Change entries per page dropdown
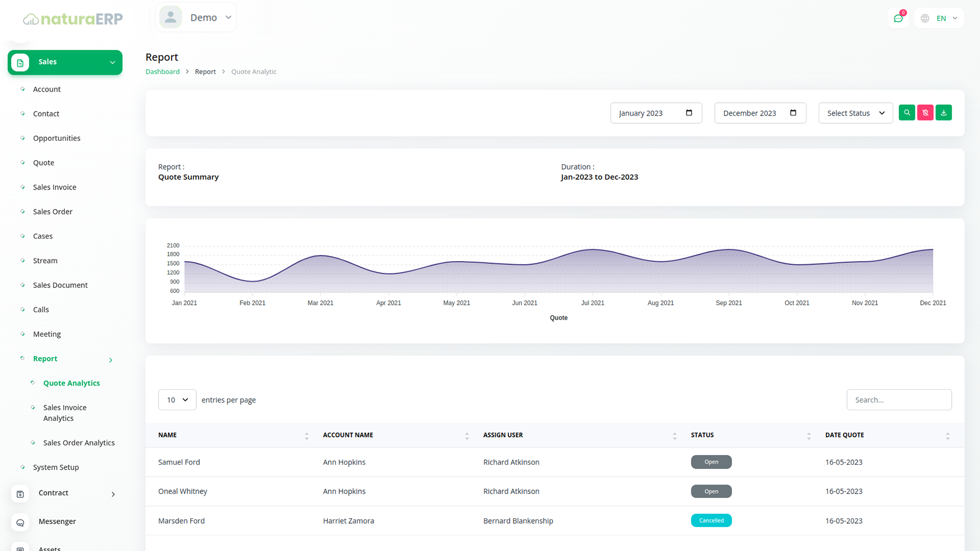 (x=177, y=399)
